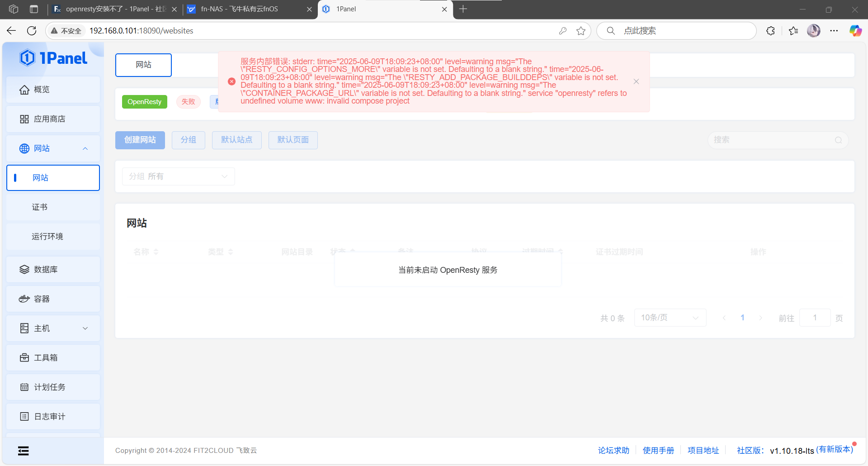Open the 论坛求助 link

(613, 451)
